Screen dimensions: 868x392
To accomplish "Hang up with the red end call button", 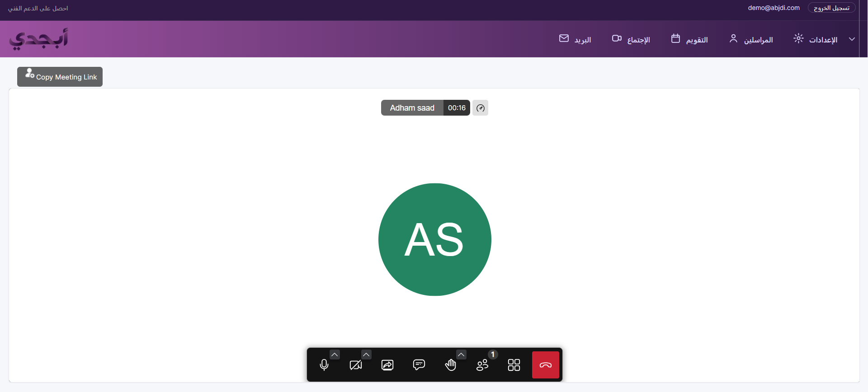I will 546,365.
